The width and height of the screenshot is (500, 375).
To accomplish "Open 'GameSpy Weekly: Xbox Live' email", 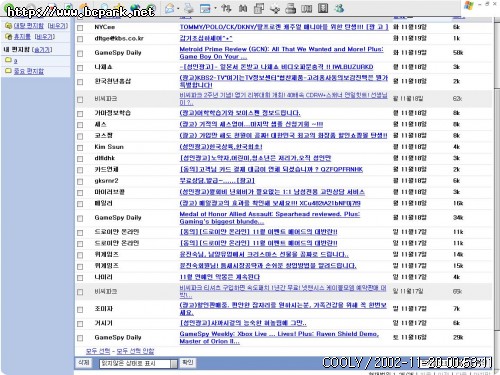I will coord(279,337).
